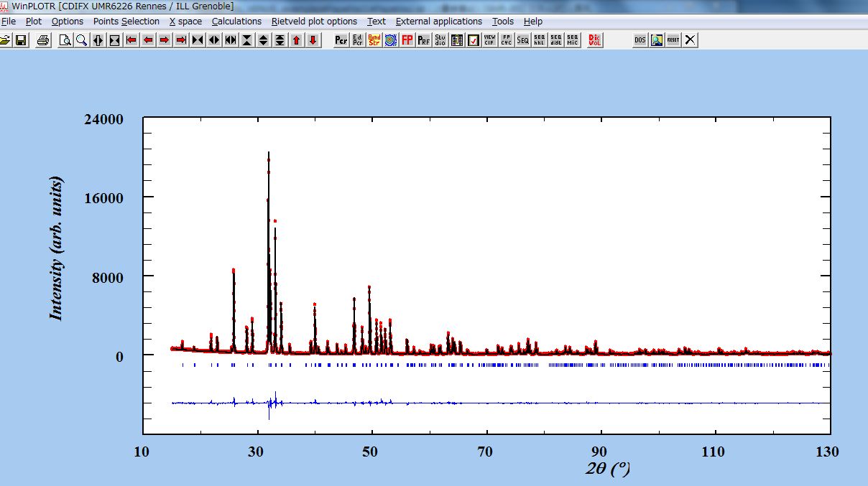Launch the Studio toolbar icon

(x=440, y=40)
